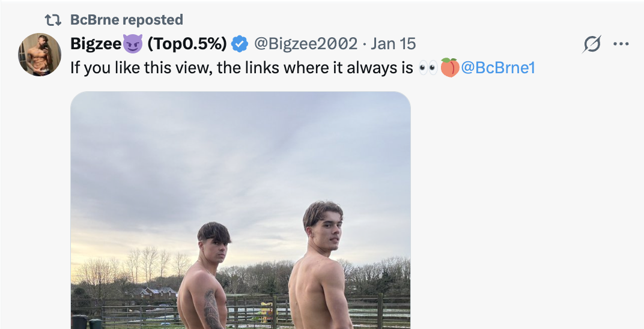The height and width of the screenshot is (329, 644).
Task: Open the @BcBrne1 mention link
Action: click(x=497, y=67)
